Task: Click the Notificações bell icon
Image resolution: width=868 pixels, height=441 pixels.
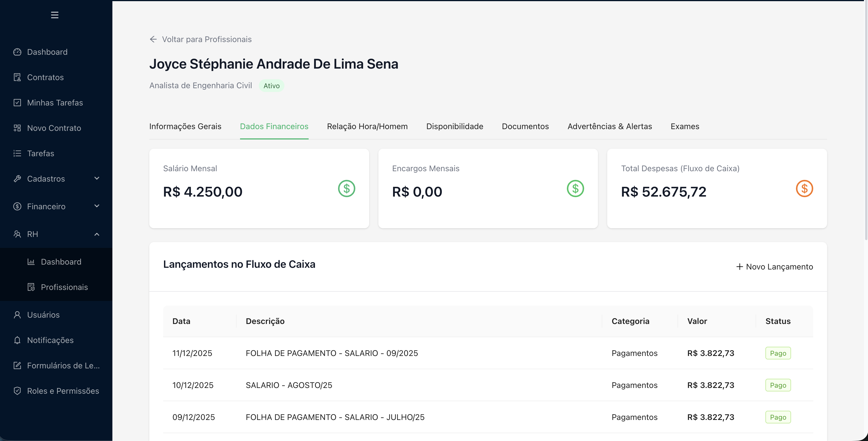Action: [17, 340]
